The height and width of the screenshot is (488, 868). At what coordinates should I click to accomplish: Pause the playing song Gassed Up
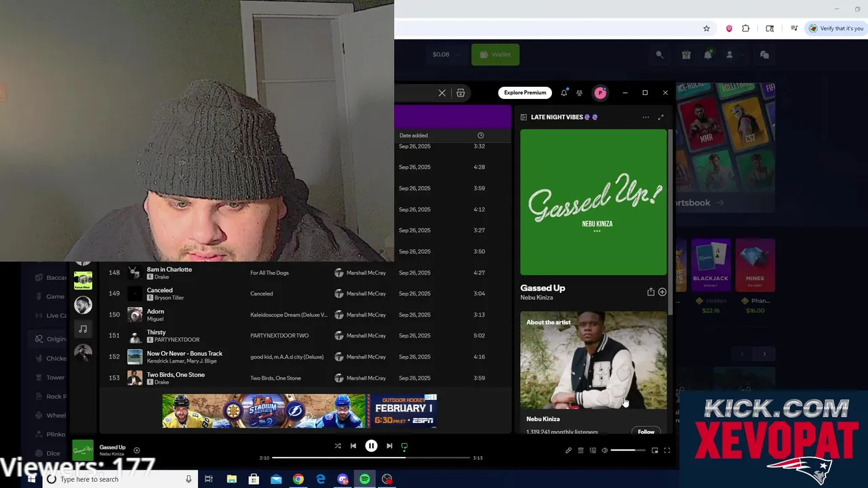point(371,446)
